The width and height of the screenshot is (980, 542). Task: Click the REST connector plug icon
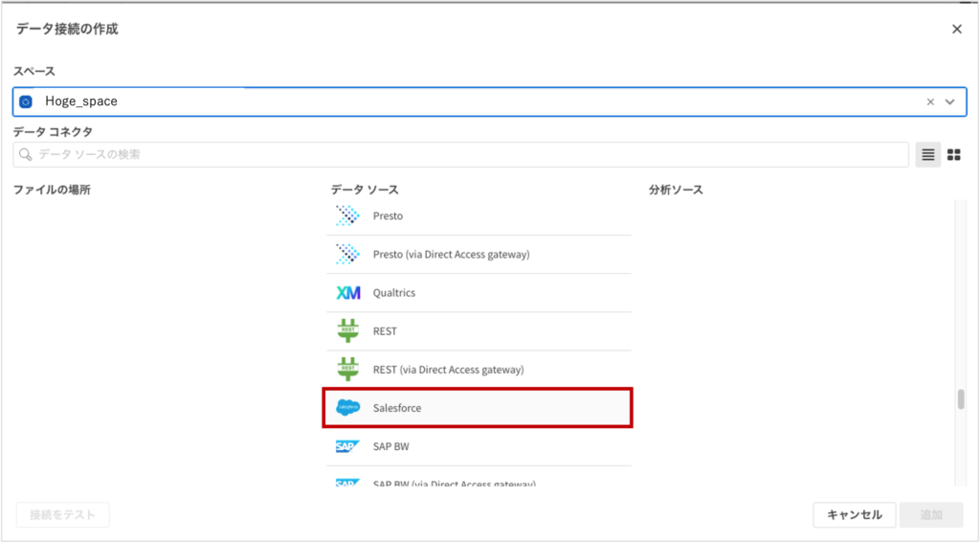[x=348, y=330]
